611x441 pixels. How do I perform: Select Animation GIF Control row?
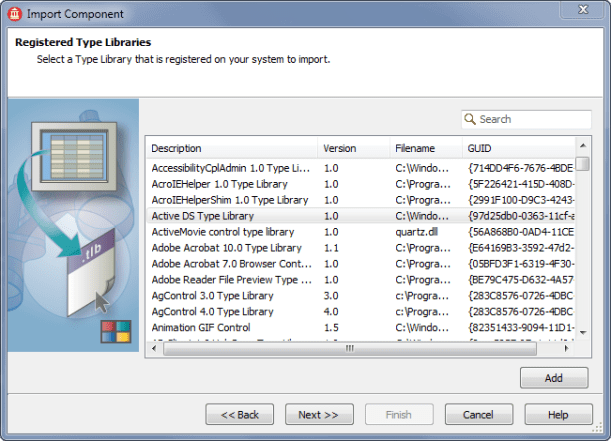[232, 328]
